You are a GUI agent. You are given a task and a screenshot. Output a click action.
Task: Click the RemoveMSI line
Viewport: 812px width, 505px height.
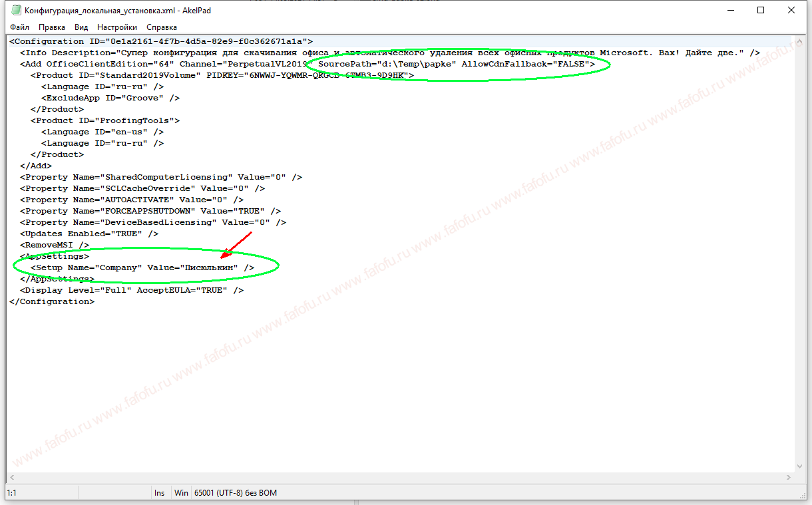click(x=55, y=245)
